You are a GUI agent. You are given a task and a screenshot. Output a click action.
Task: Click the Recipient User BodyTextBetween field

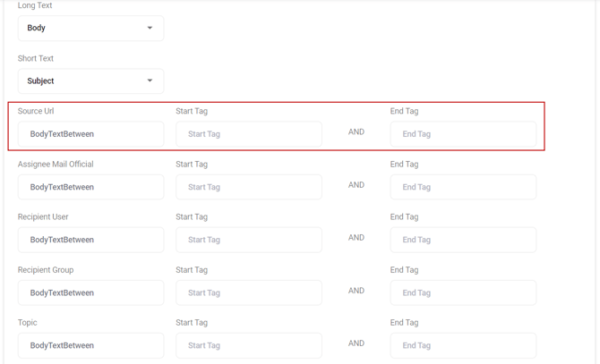pos(90,240)
